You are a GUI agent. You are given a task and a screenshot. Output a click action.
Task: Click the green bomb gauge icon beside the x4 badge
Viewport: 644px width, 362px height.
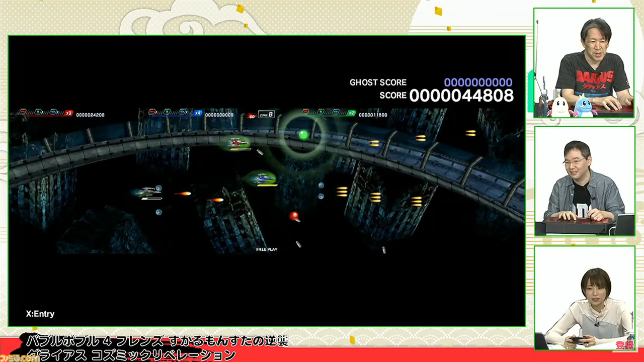click(x=167, y=112)
